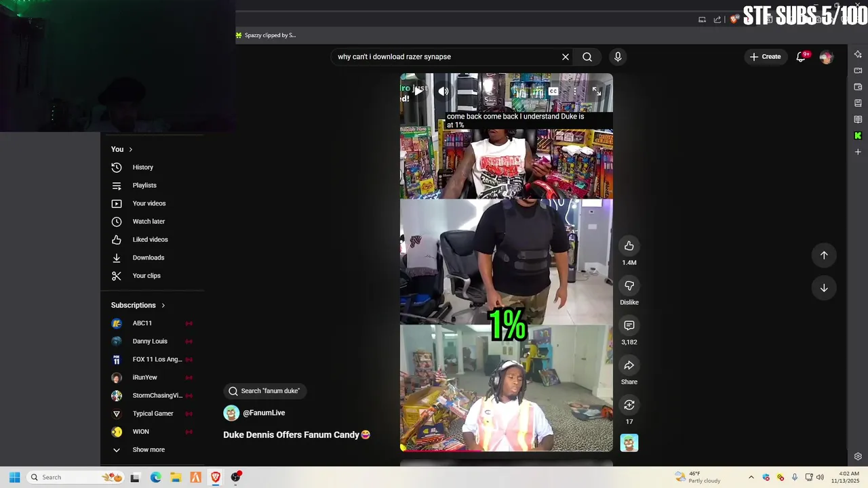Open Kick green K sidebar icon
The width and height of the screenshot is (868, 488).
click(x=858, y=136)
